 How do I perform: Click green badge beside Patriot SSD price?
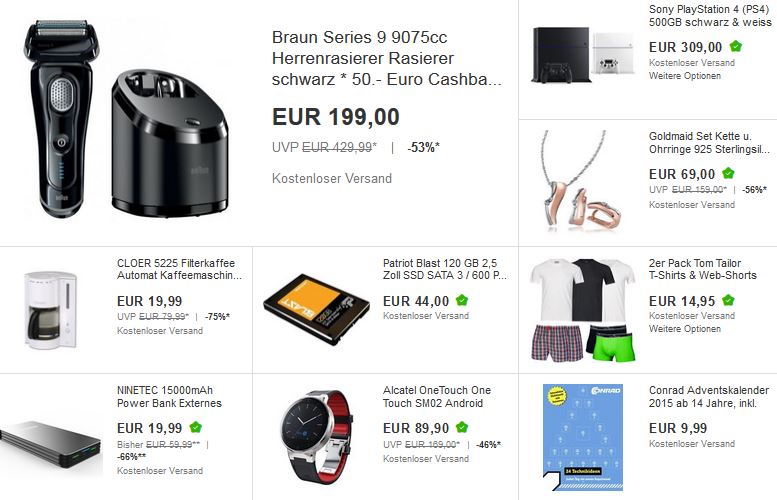(462, 300)
